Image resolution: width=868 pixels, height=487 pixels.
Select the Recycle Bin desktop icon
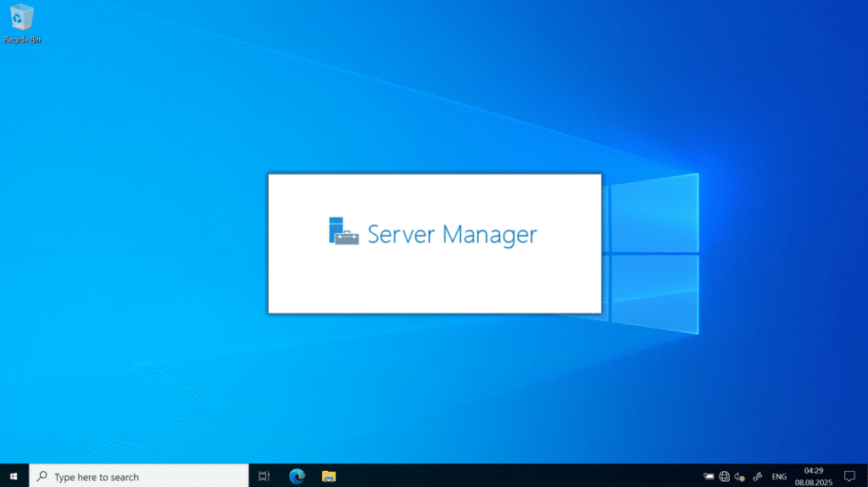22,19
